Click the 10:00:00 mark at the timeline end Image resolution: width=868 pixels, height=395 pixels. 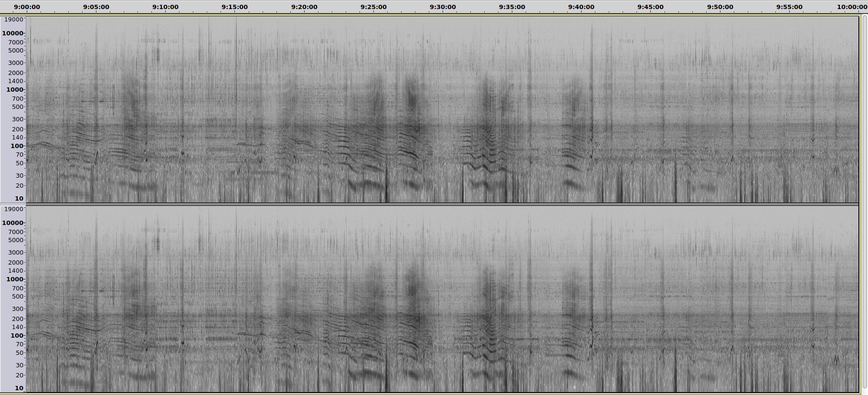(x=852, y=7)
